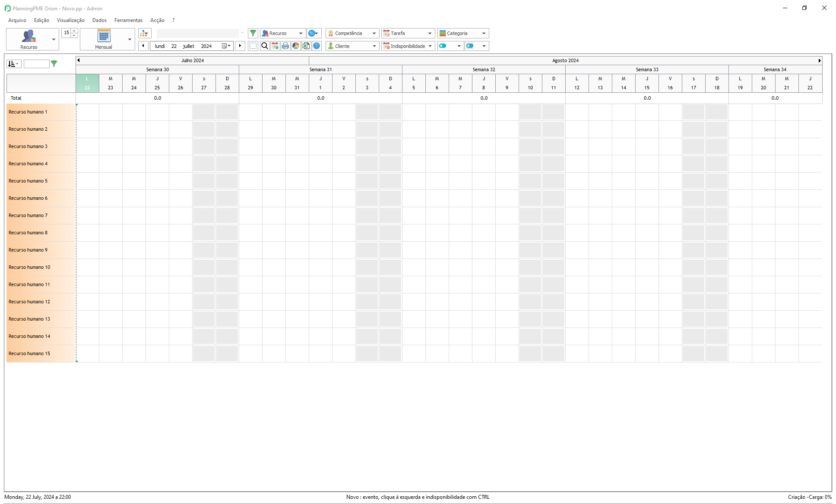Toggle the hatched switch filter
836x504 pixels.
[x=470, y=46]
